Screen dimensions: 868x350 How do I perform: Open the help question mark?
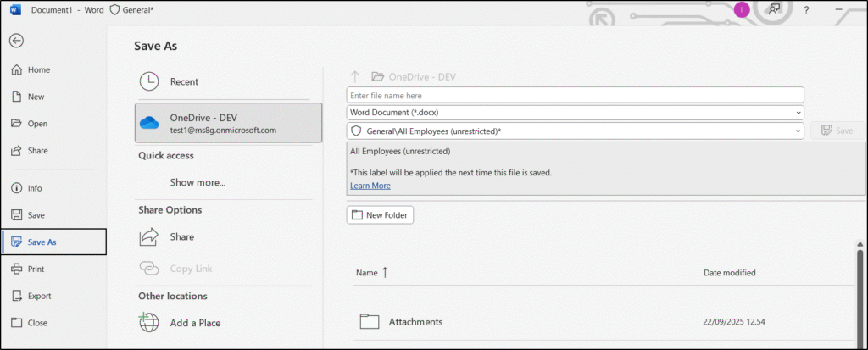click(x=806, y=10)
